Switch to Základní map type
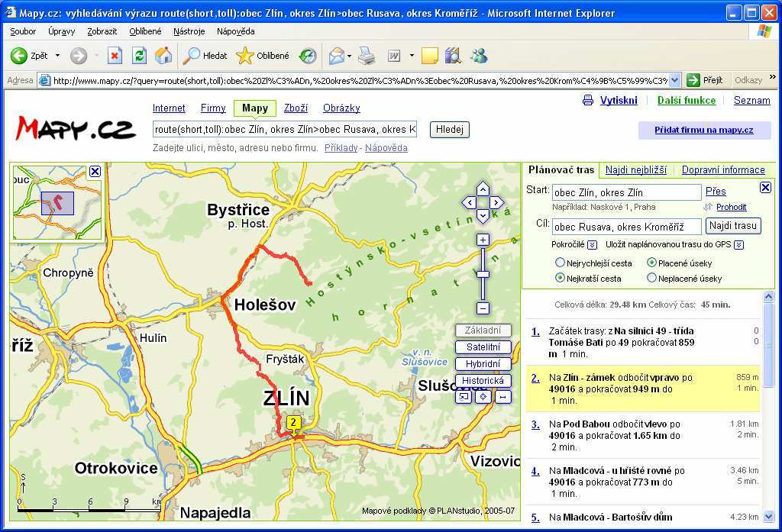782x532 pixels. [x=483, y=330]
